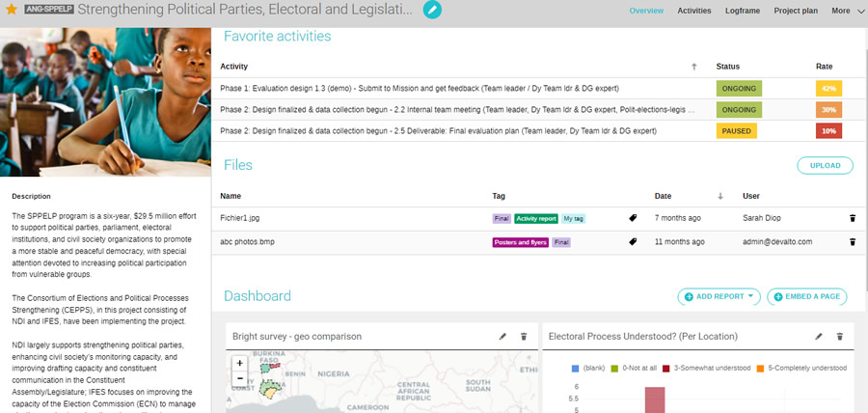Click the 10% rate indicator

coord(828,131)
